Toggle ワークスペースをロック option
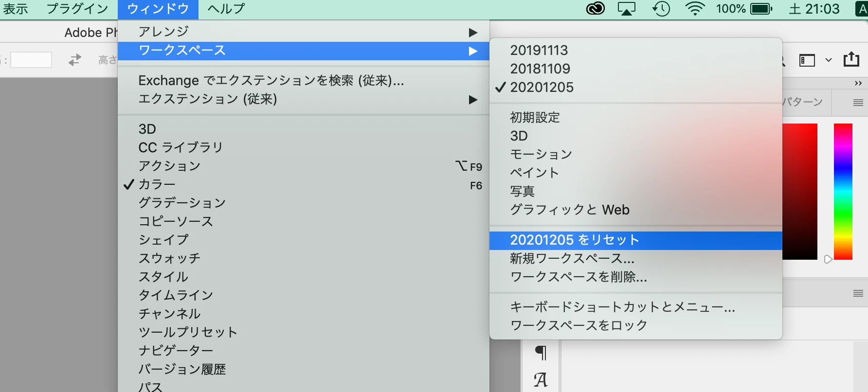This screenshot has height=392, width=868. [636, 325]
